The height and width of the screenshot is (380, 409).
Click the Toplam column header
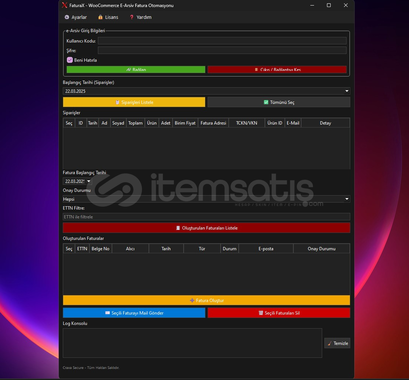point(135,123)
